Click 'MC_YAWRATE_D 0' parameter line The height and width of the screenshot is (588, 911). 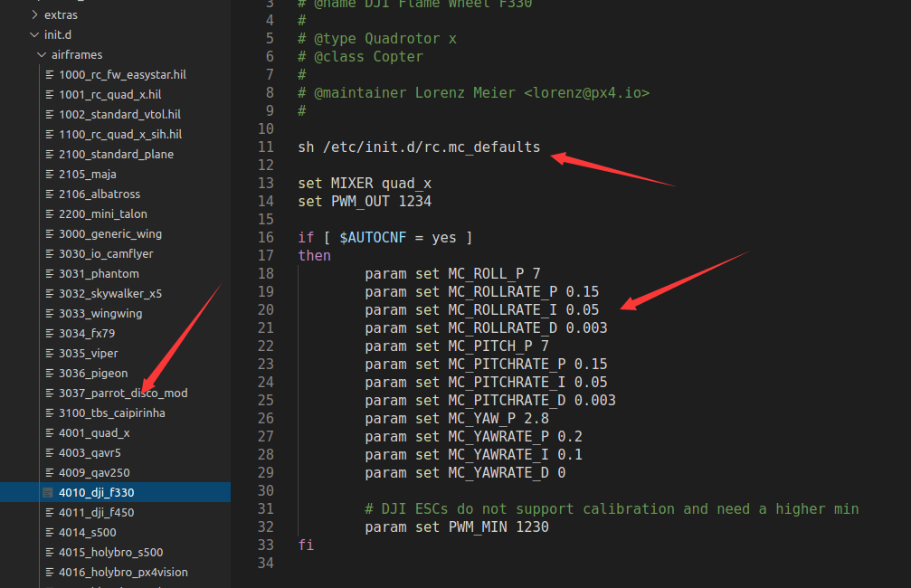tap(465, 473)
